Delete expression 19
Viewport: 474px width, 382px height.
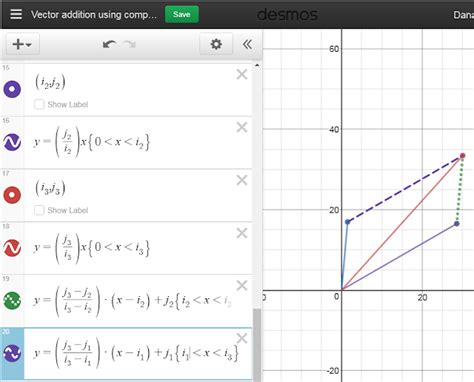click(242, 286)
